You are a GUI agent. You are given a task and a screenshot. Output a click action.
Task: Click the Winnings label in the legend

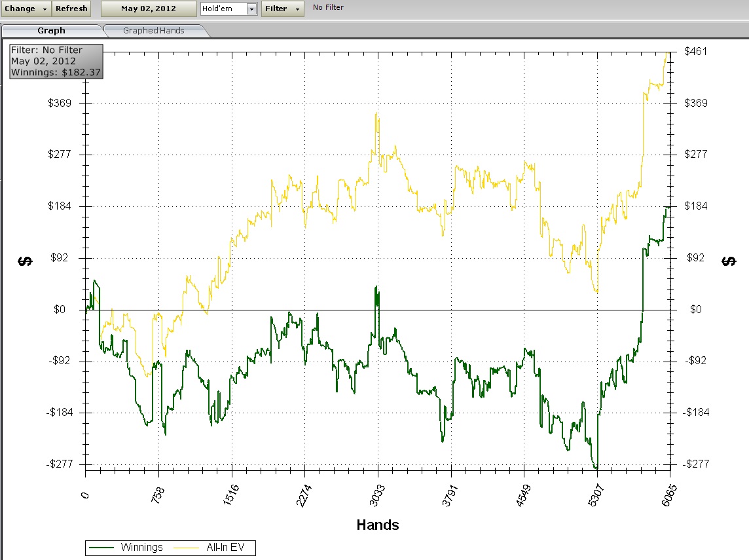point(141,547)
